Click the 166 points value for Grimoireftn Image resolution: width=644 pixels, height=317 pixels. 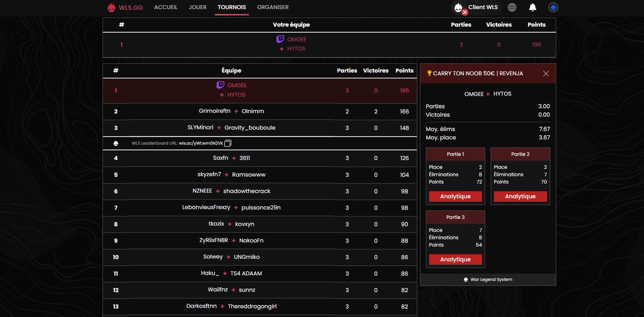tap(404, 112)
